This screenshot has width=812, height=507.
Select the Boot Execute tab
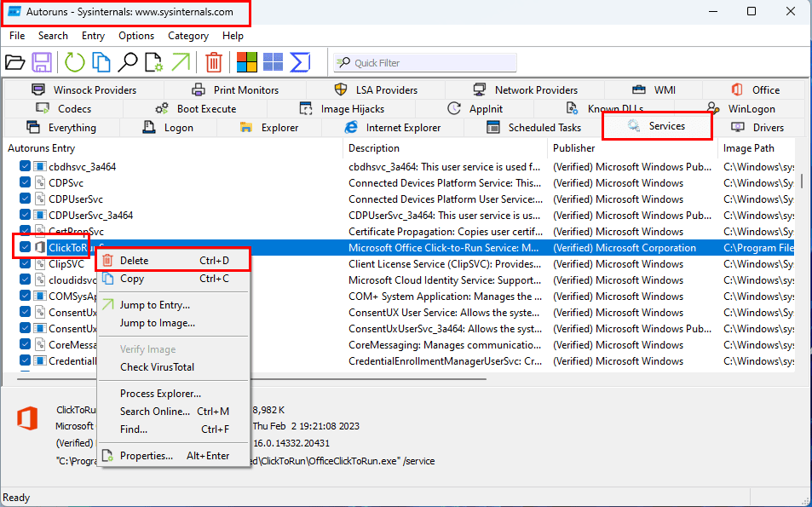[195, 109]
